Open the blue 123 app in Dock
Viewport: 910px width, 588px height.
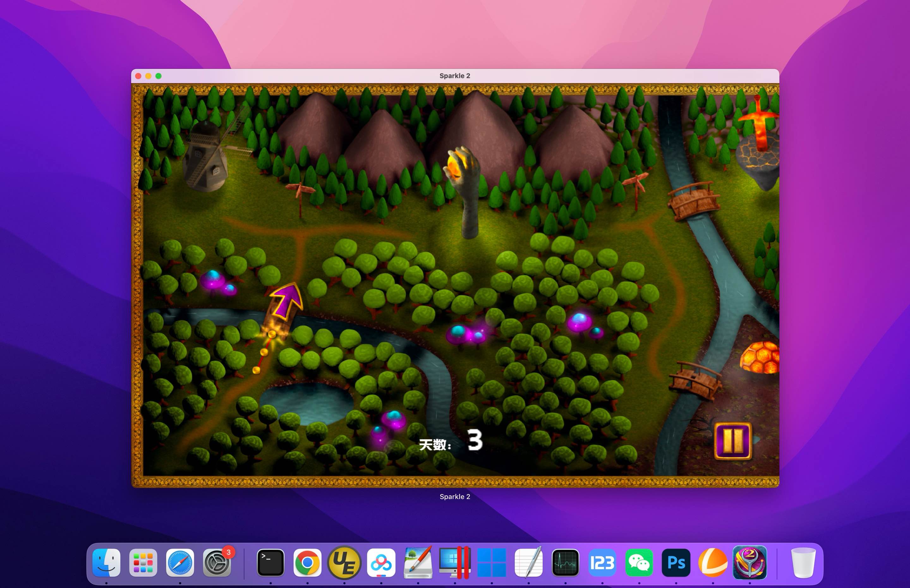pyautogui.click(x=602, y=562)
